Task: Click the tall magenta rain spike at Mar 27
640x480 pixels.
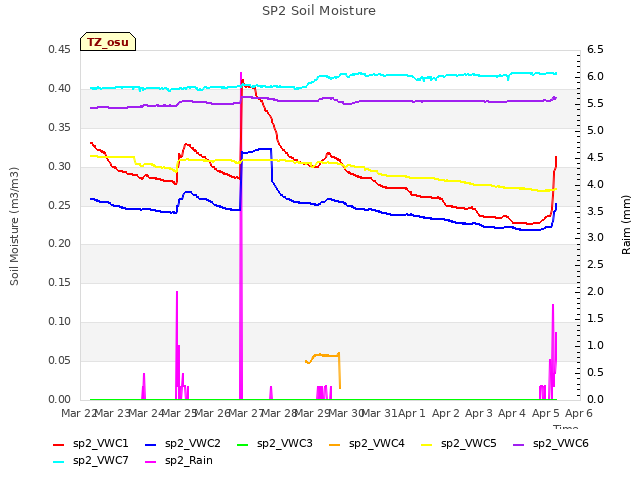Action: pyautogui.click(x=241, y=237)
